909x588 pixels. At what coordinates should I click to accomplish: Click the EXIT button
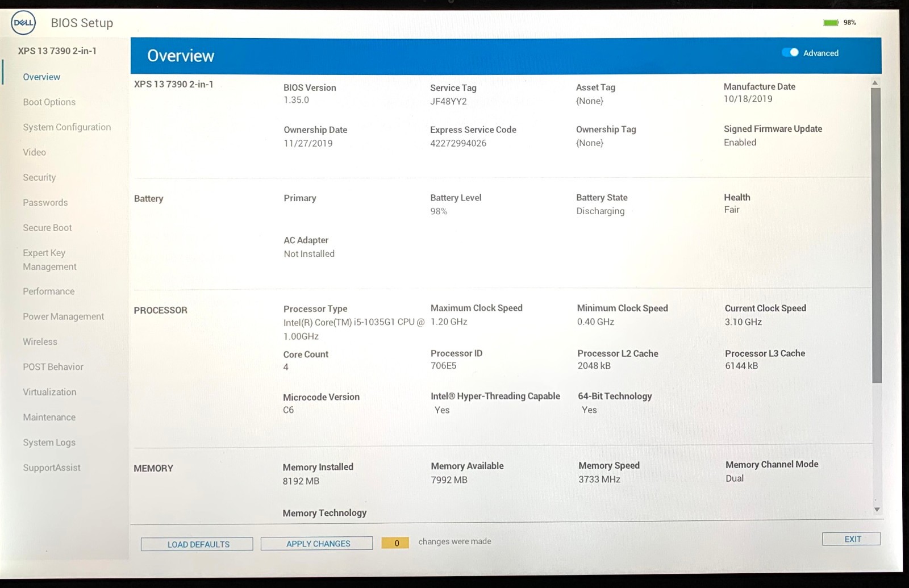click(851, 539)
